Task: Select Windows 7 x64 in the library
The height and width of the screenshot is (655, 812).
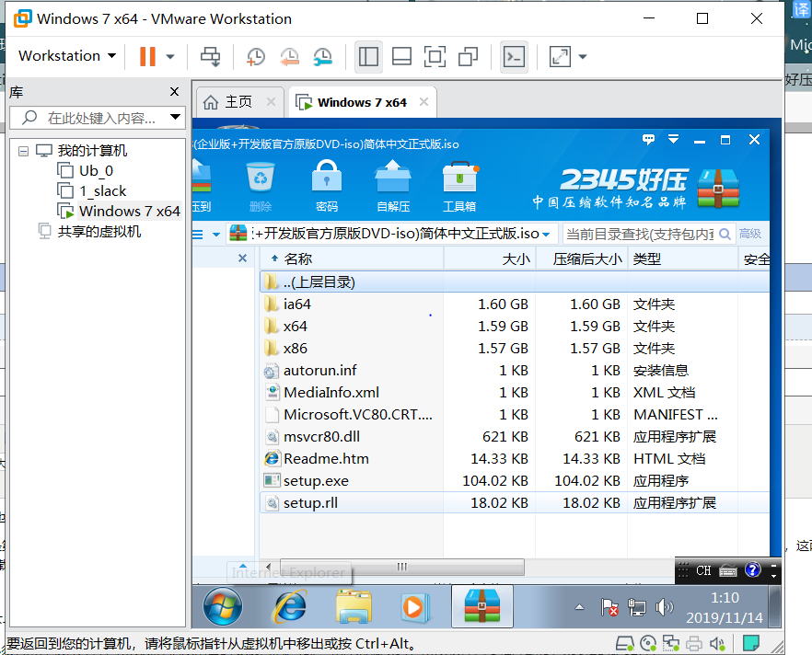Action: point(130,211)
